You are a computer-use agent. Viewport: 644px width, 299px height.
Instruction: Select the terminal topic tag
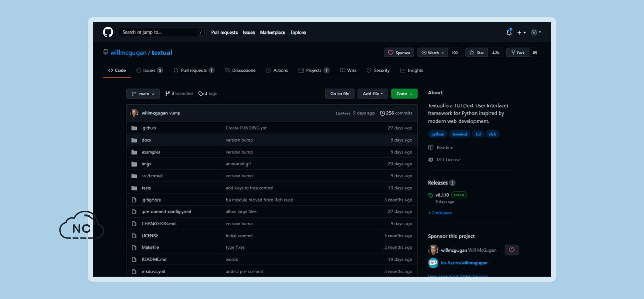[460, 134]
